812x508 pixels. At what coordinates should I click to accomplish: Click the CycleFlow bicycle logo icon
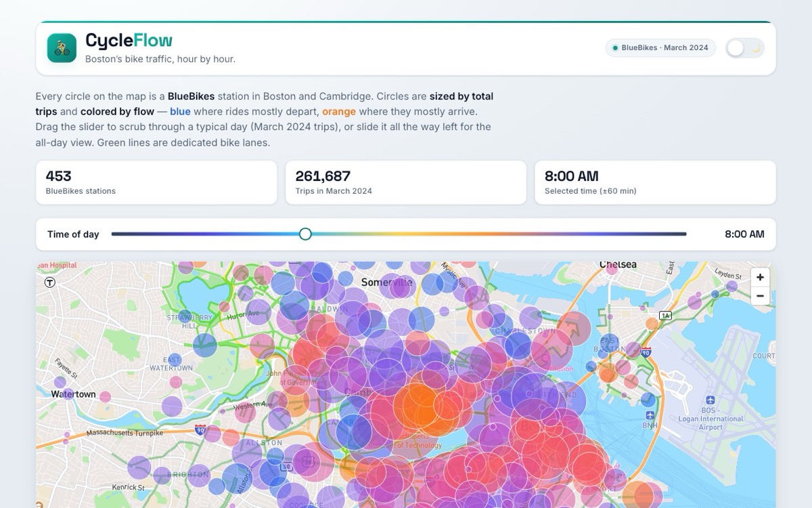pos(62,48)
